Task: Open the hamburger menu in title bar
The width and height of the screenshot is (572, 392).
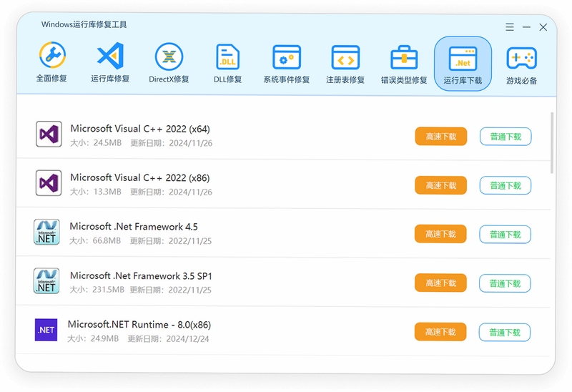Action: [510, 27]
